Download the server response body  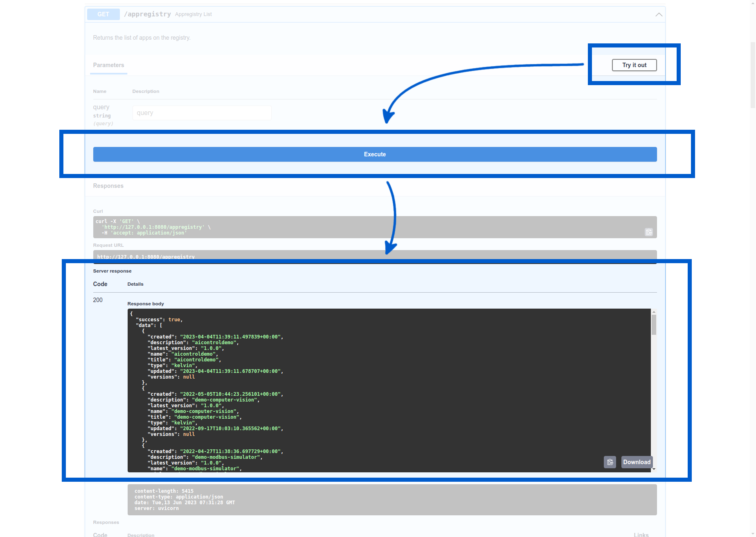pos(637,462)
